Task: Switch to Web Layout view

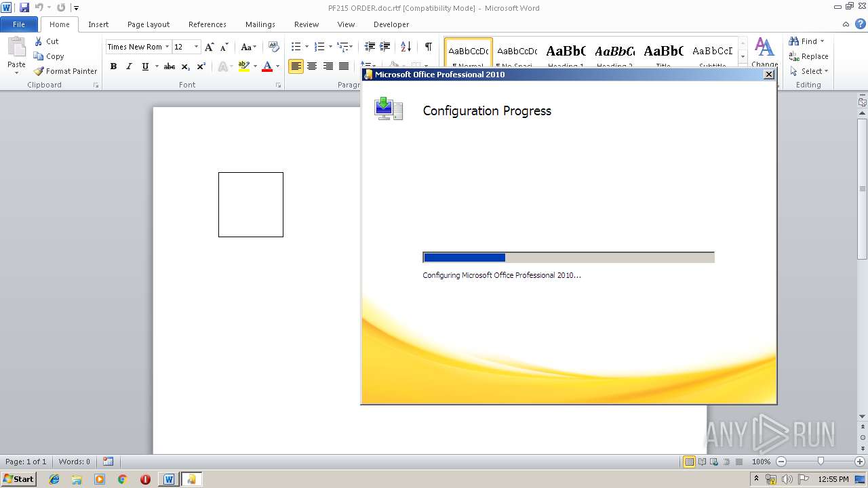Action: coord(714,462)
